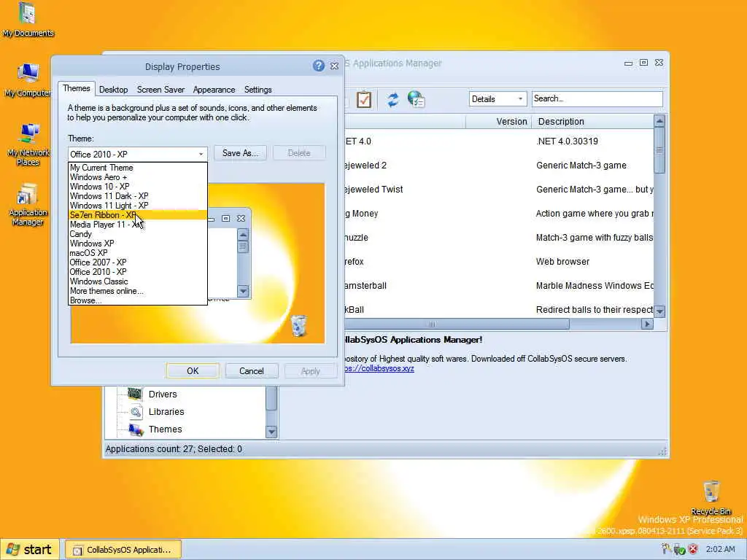Select the Browse... entry in theme list
This screenshot has width=747, height=560.
point(138,300)
